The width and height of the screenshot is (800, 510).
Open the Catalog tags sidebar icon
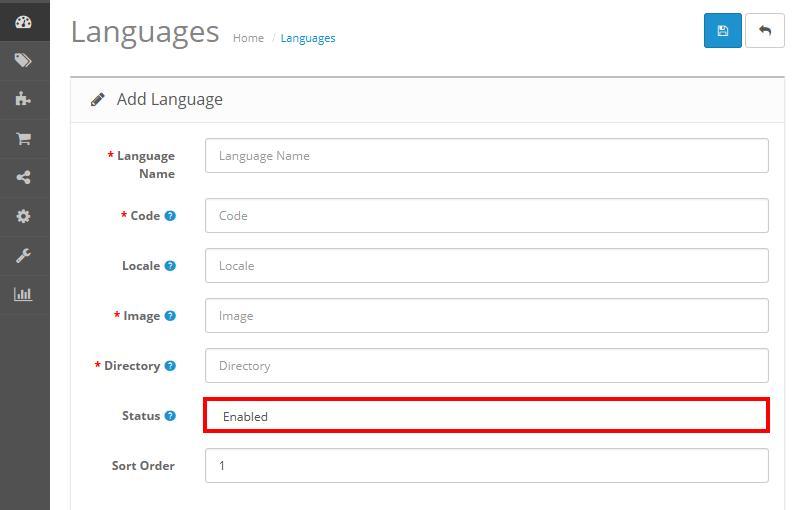tap(23, 61)
